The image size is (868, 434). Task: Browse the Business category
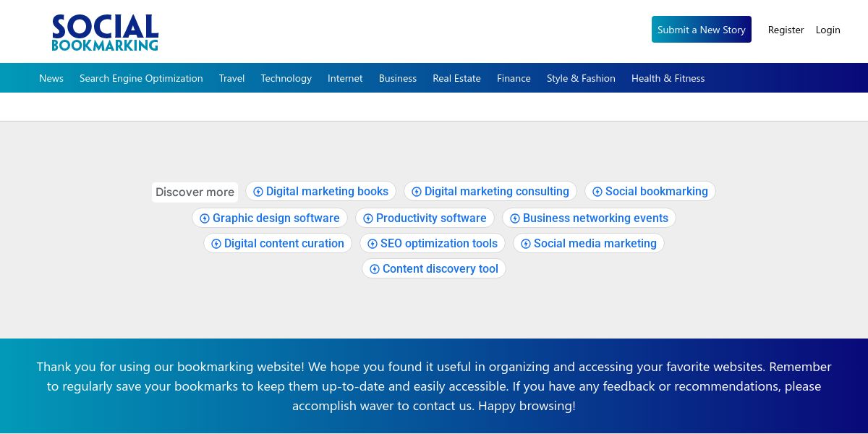pyautogui.click(x=398, y=78)
